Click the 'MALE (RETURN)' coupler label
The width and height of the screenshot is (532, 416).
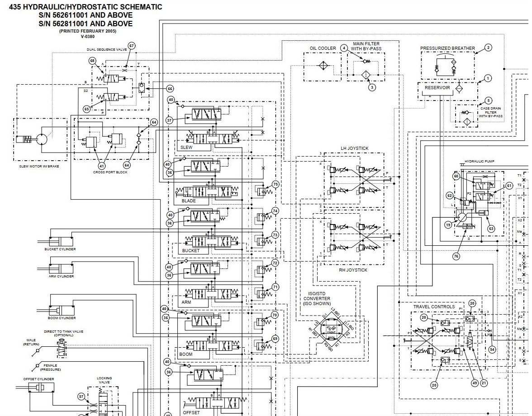[31, 342]
